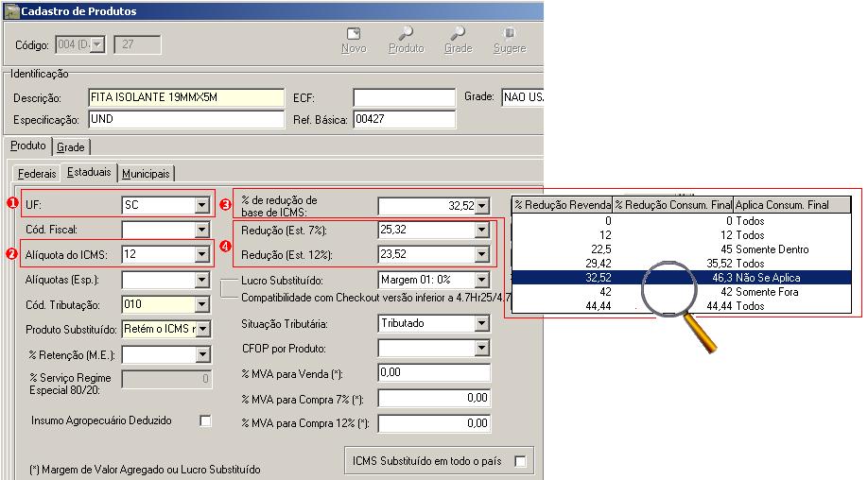Expand the Produto Substituído dropdown
868x480 pixels.
203,329
